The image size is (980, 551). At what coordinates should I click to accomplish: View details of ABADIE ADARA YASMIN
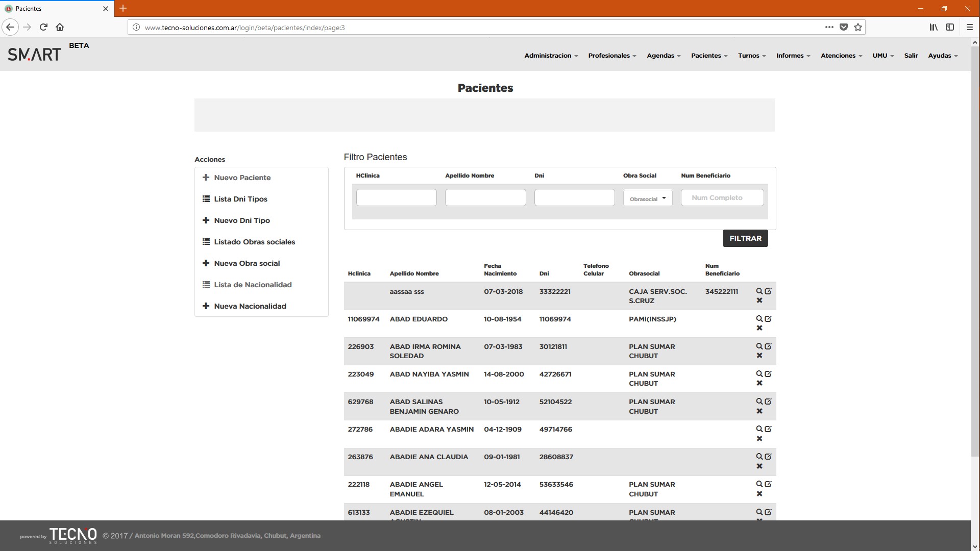tap(759, 429)
